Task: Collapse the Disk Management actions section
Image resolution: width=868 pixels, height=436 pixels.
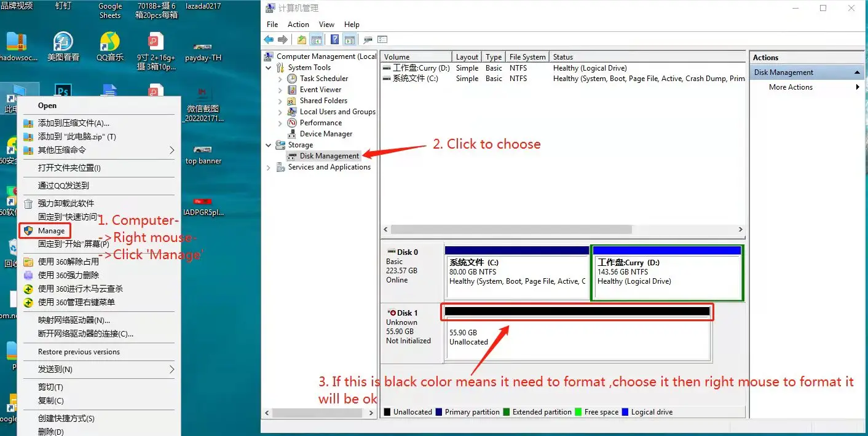Action: [858, 72]
